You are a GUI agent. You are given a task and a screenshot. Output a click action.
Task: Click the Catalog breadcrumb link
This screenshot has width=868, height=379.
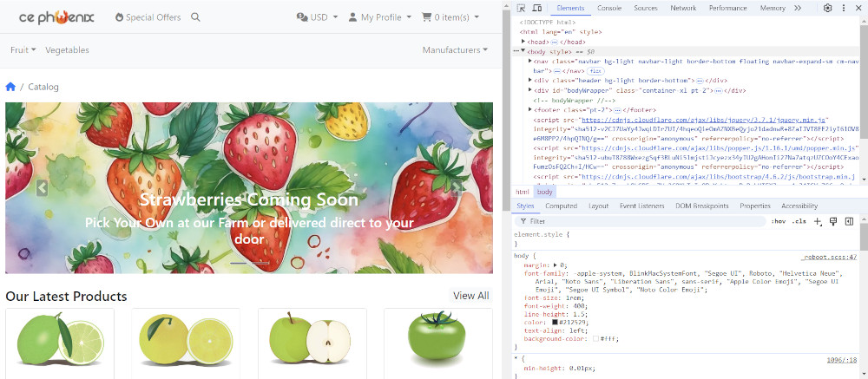coord(43,87)
